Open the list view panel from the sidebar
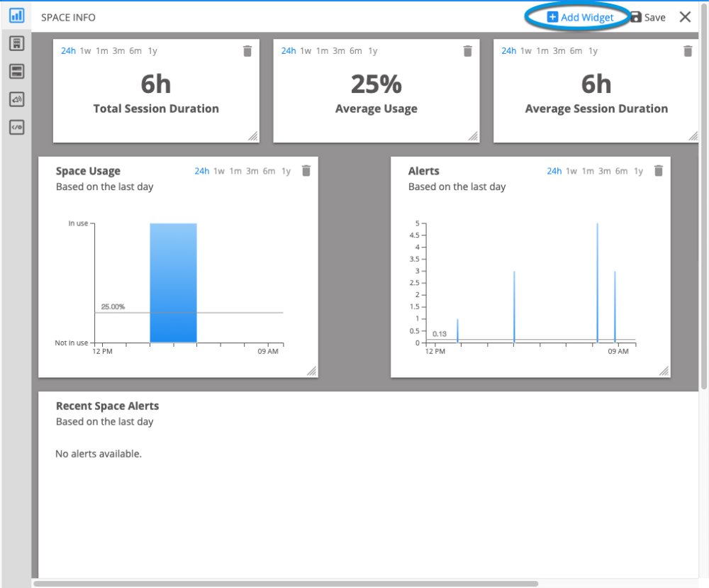This screenshot has width=709, height=588. [16, 71]
